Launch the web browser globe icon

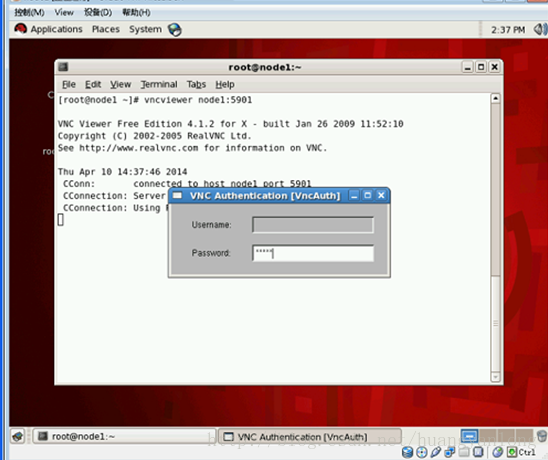(x=175, y=30)
